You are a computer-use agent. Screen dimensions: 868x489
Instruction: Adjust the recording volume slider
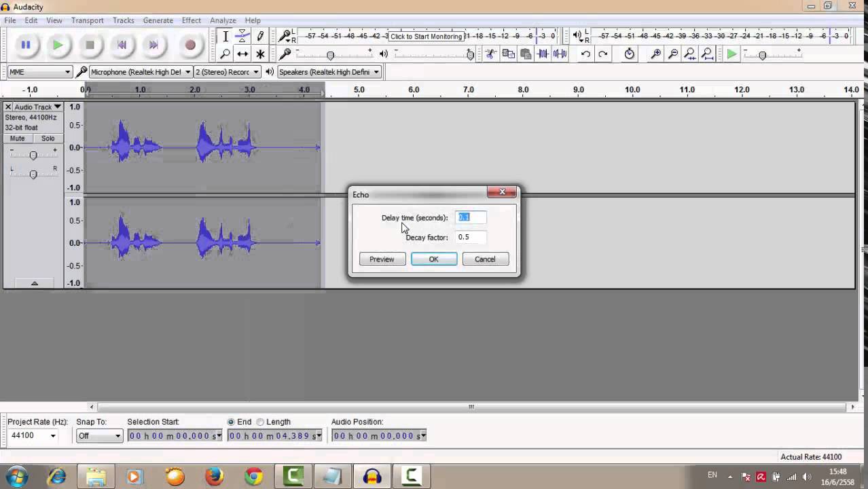click(x=331, y=54)
